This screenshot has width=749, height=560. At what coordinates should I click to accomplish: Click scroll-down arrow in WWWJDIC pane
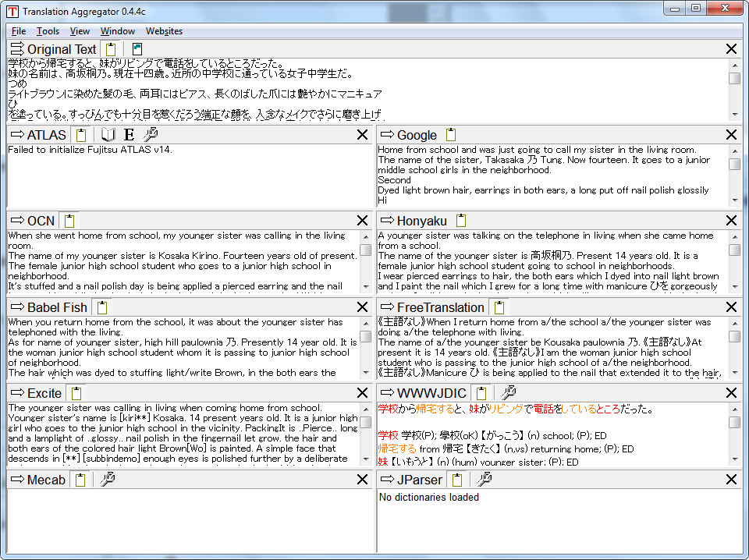coord(735,459)
